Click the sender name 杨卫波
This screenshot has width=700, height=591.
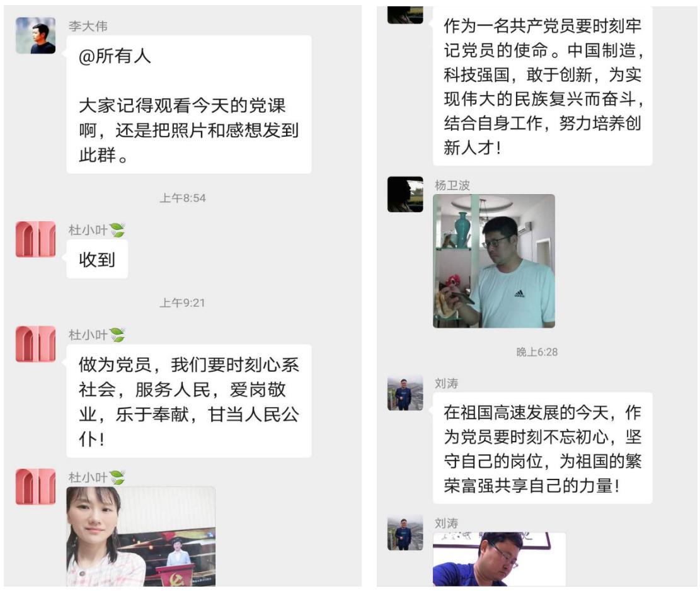tap(452, 185)
